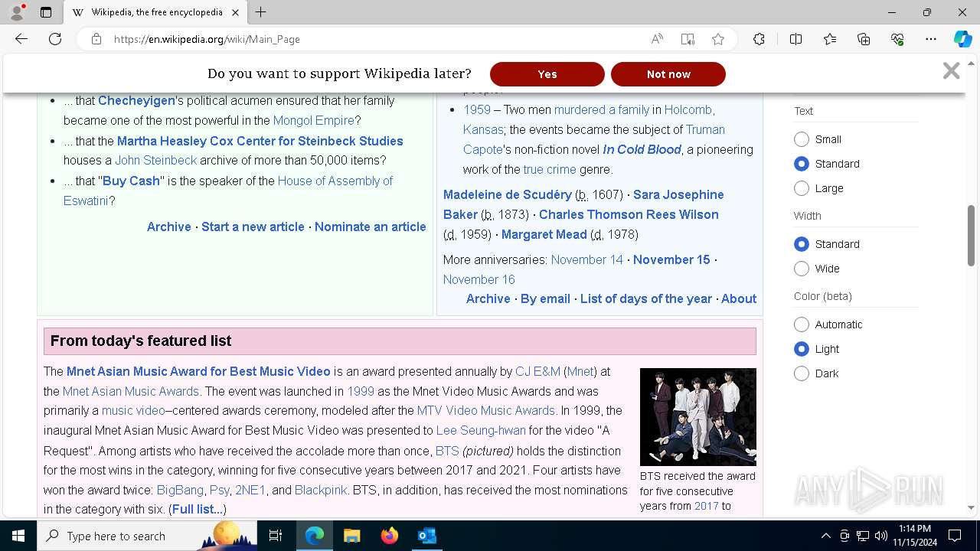The height and width of the screenshot is (551, 980).
Task: Reload the Wikipedia page
Action: click(55, 39)
